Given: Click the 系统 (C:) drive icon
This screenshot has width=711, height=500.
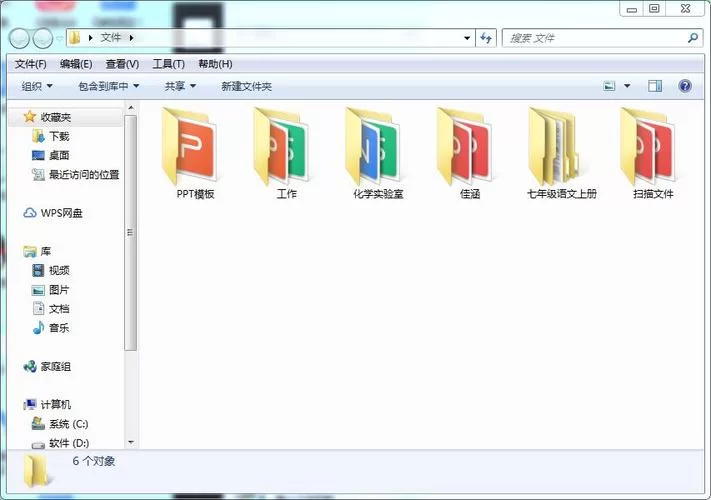Looking at the screenshot, I should point(39,424).
